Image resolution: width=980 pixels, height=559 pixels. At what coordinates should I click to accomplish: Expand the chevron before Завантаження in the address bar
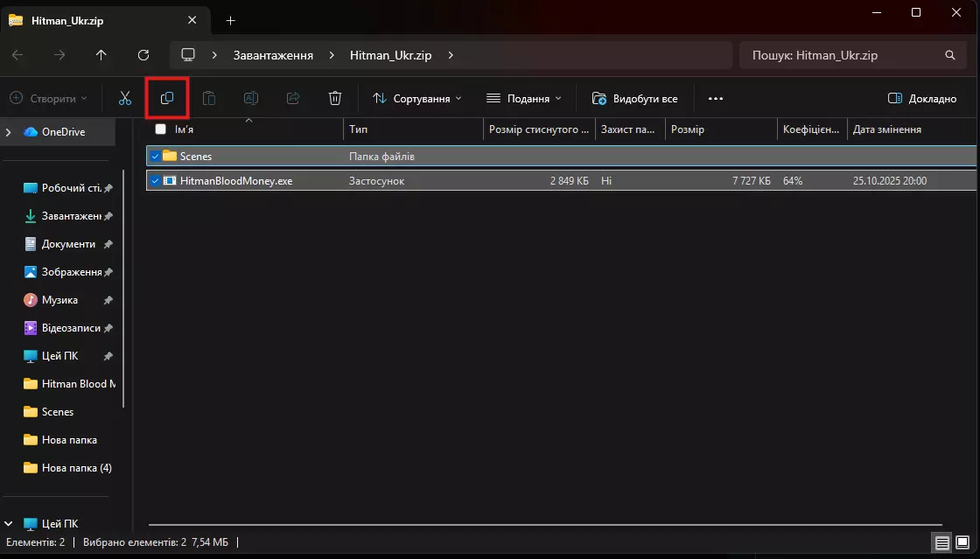tap(214, 55)
